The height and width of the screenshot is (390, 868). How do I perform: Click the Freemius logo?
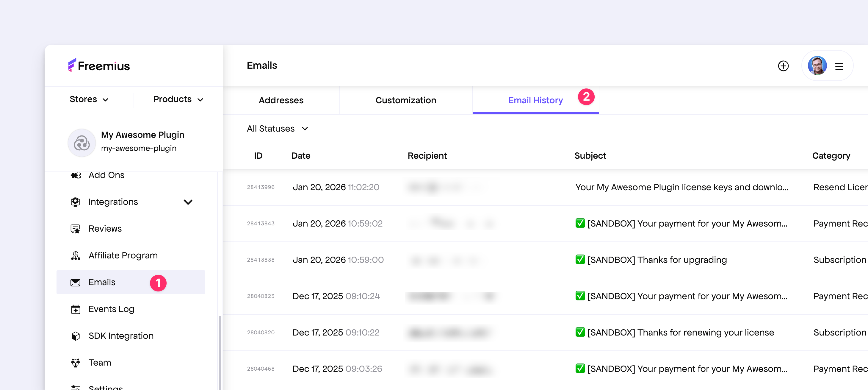(x=99, y=65)
